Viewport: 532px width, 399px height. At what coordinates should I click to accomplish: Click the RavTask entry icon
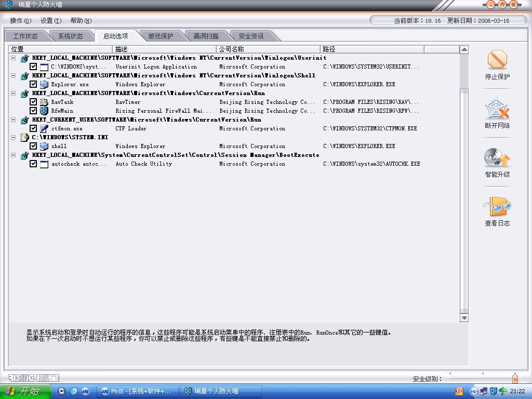[44, 102]
